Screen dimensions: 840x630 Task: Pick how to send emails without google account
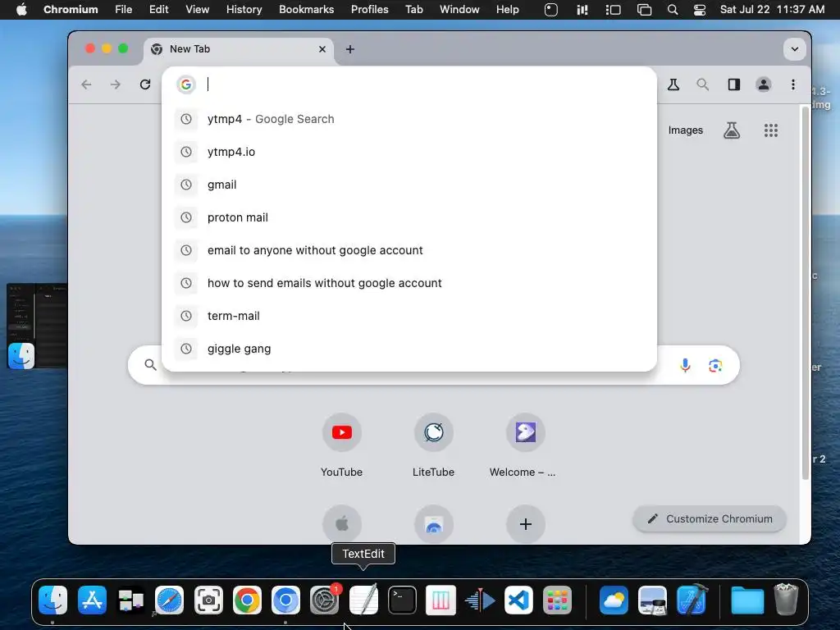pos(409,283)
